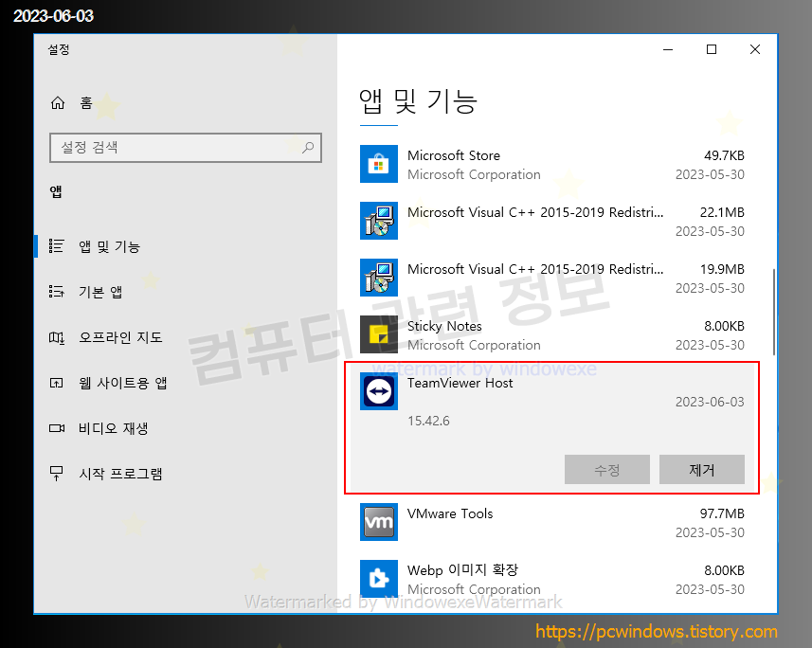Select the Sticky Notes list entry
This screenshot has height=648, width=812.
(x=552, y=334)
